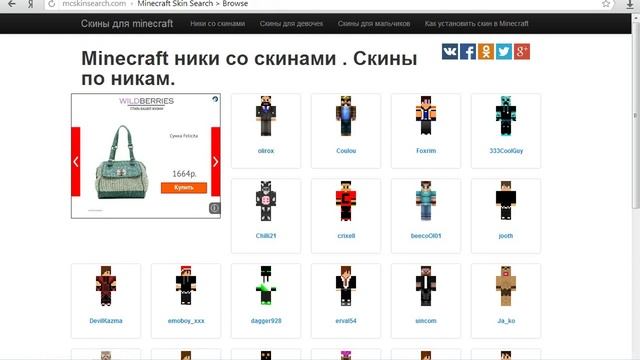Click the Yandex 'Я' browser button
Image resolution: width=640 pixels, height=360 pixels.
coord(31,4)
